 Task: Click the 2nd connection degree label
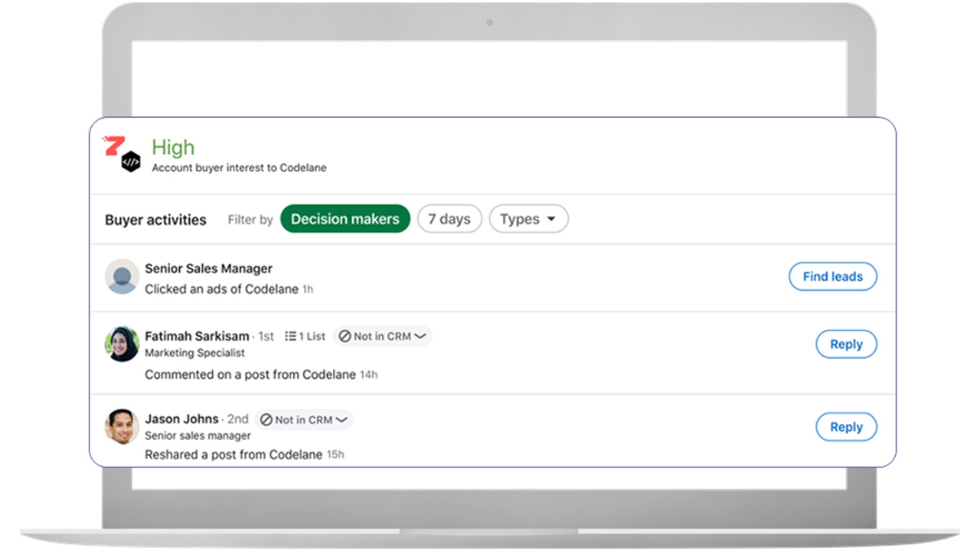tap(238, 419)
